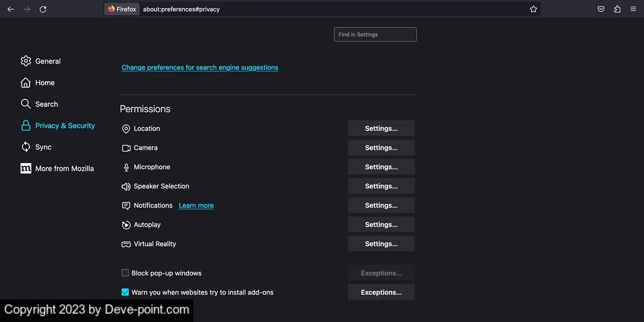
Task: Click the Sync arrows icon
Action: (x=26, y=147)
